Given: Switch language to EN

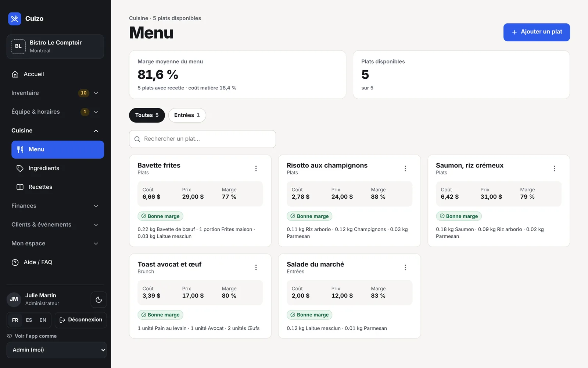Looking at the screenshot, I should coord(43,320).
